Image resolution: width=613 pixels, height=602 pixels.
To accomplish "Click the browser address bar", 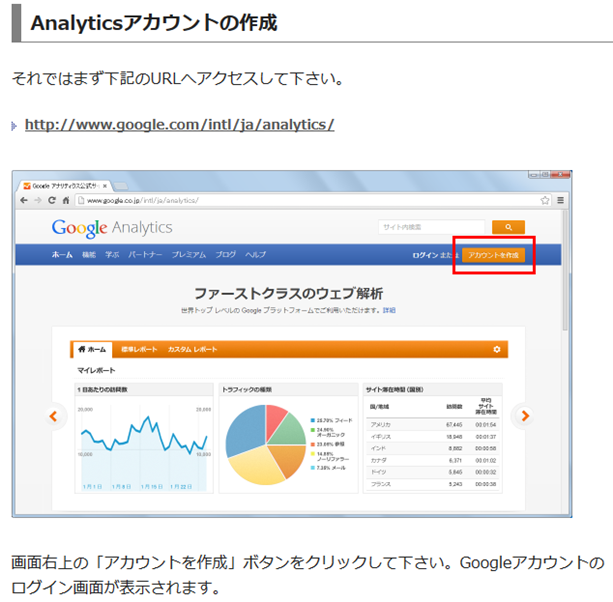I will [x=313, y=200].
